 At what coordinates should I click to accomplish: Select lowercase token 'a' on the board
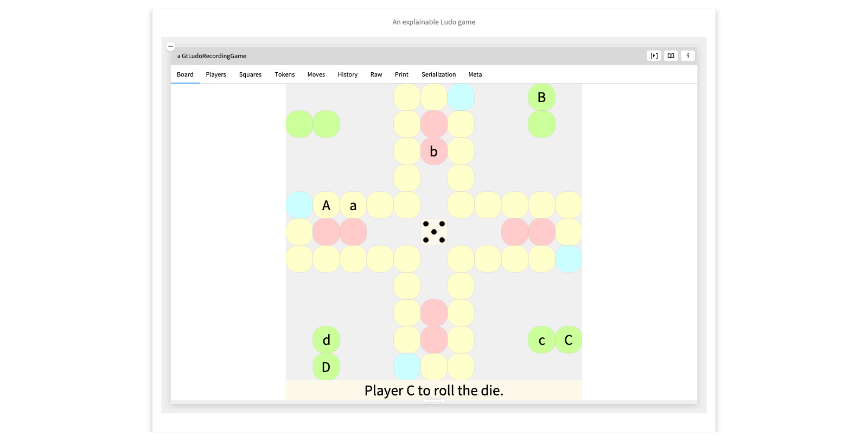click(353, 205)
